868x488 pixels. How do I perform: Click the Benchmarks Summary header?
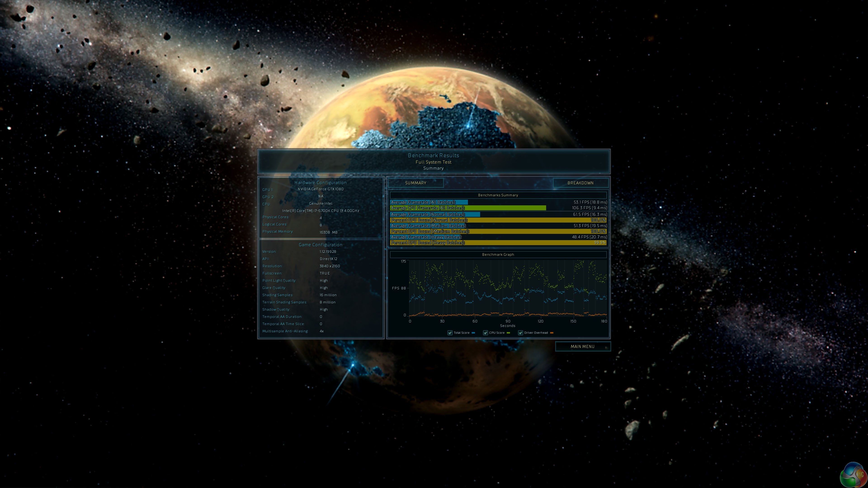pos(498,195)
